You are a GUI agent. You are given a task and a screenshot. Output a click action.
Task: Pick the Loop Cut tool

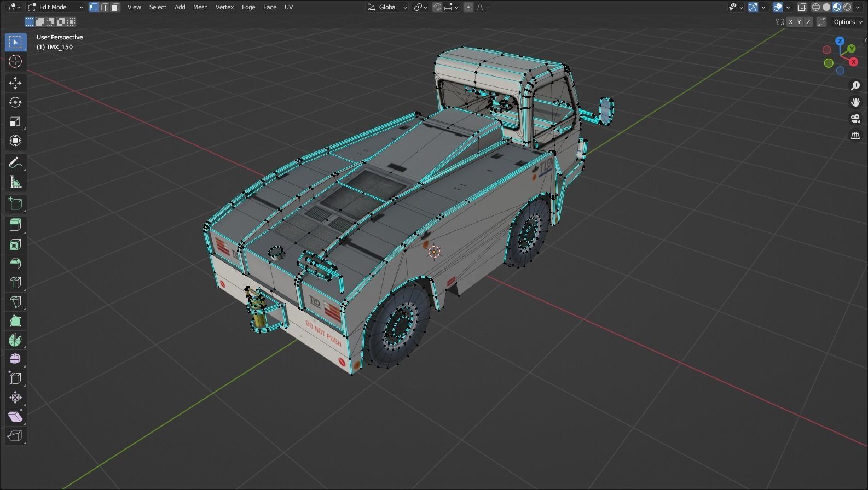point(15,282)
